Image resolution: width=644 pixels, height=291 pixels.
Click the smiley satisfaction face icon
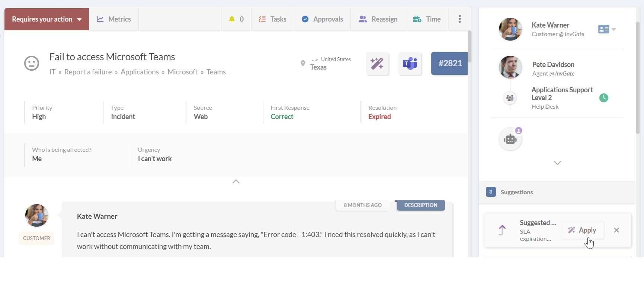click(x=32, y=63)
